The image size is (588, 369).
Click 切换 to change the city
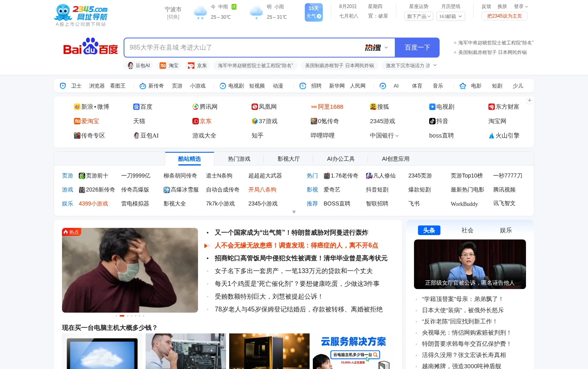(x=173, y=17)
